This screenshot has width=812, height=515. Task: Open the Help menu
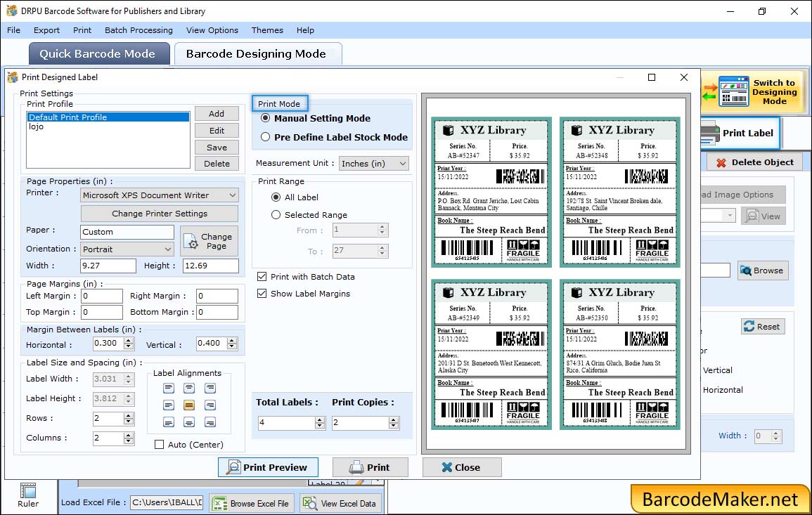point(306,30)
